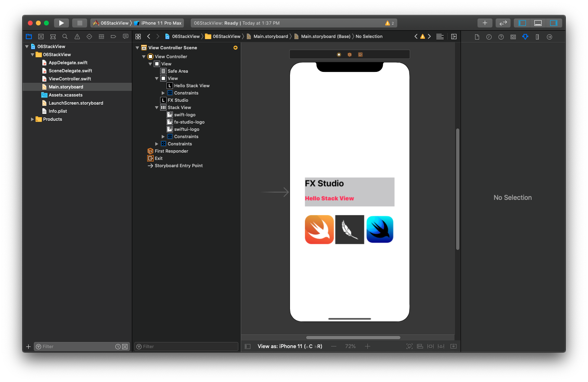Viewport: 588px width, 382px height.
Task: Choose iPhone 11 Pro Max destination
Action: [158, 23]
